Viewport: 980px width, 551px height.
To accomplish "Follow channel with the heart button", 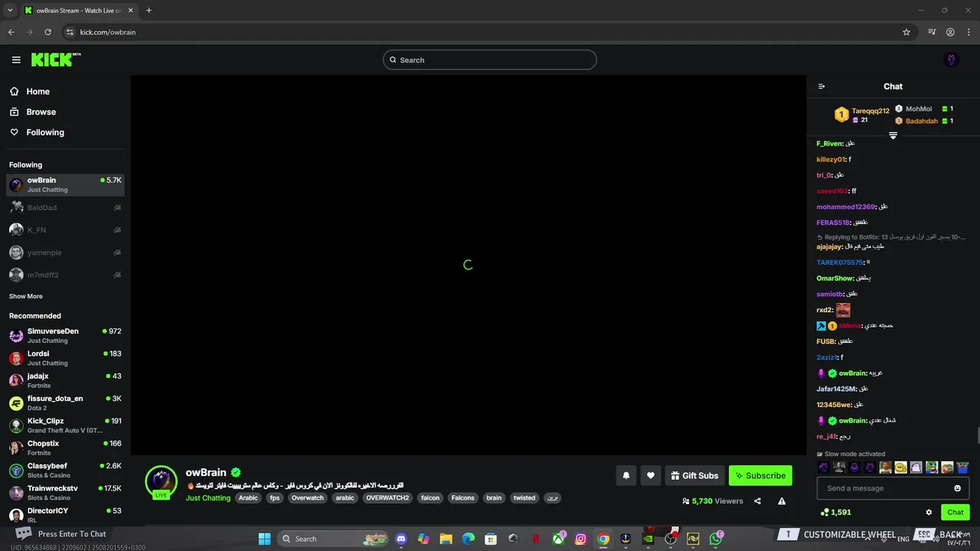I will coord(650,475).
